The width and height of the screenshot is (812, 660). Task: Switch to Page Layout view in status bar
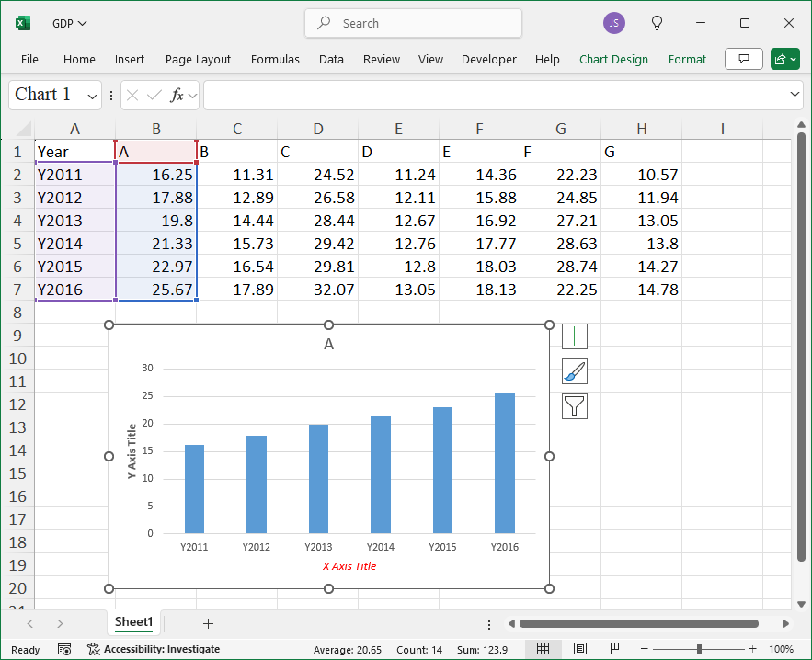(579, 649)
